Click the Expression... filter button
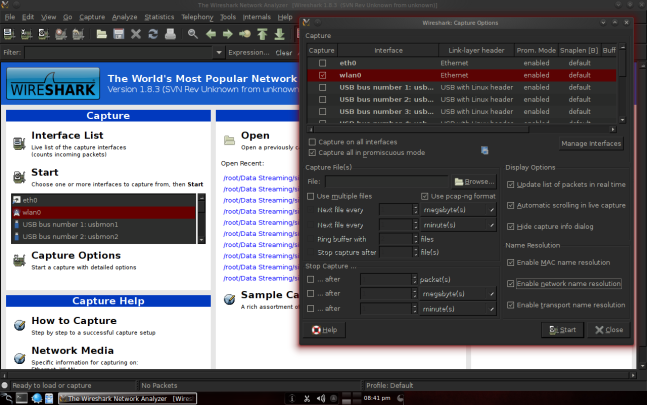The image size is (647, 405). 248,52
